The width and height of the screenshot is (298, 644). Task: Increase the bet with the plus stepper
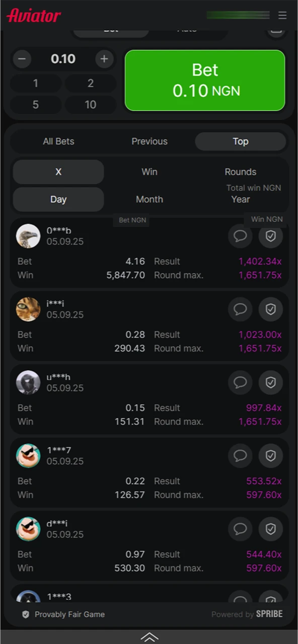104,59
